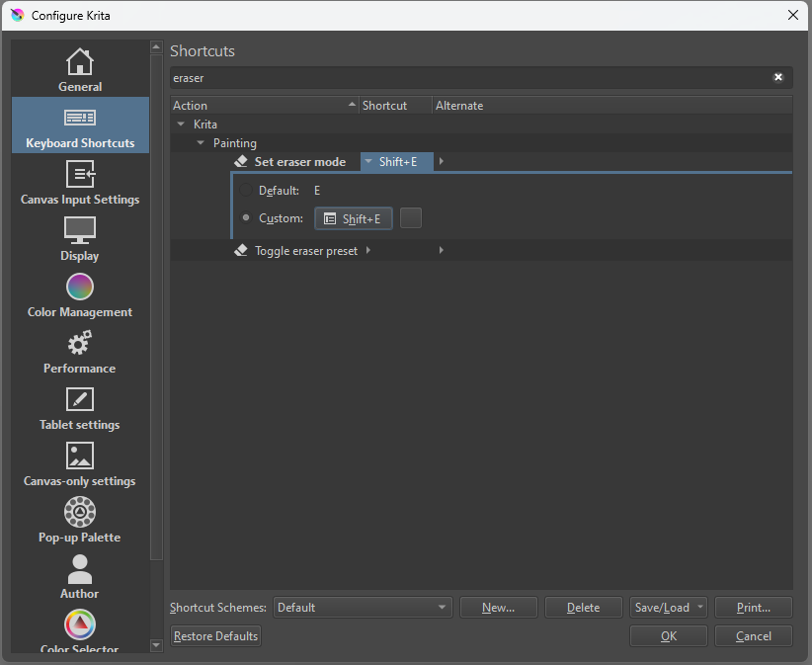Collapse the Krita tree group
Viewport: 812px width, 665px height.
point(181,125)
